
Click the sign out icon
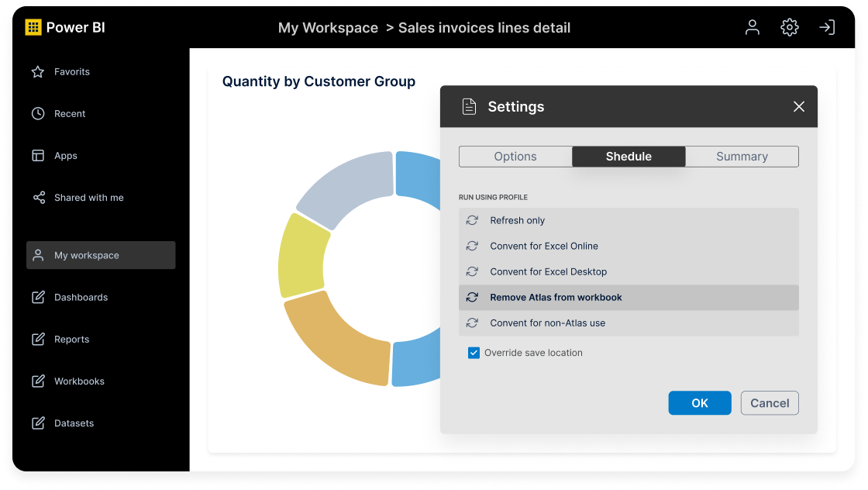[827, 28]
